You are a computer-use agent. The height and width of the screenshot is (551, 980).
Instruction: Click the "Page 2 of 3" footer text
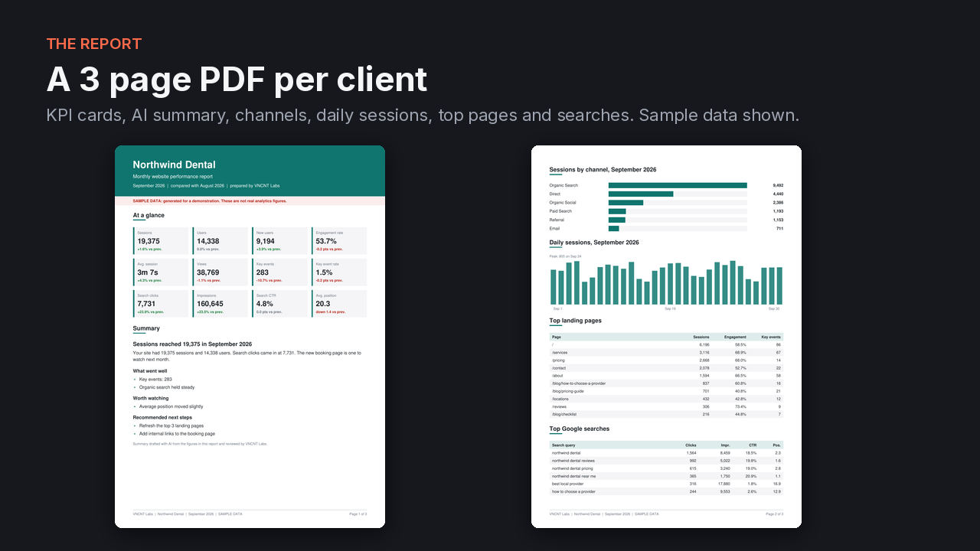click(775, 514)
